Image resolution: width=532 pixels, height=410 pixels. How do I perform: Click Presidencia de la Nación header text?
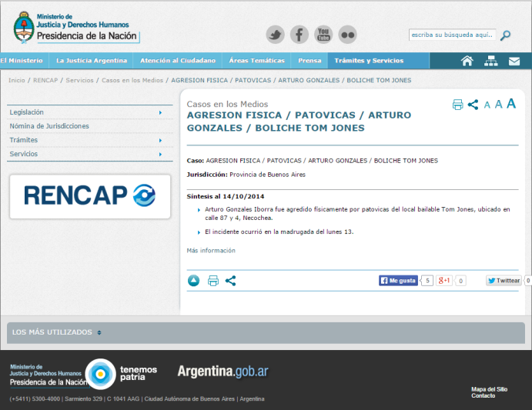point(86,36)
